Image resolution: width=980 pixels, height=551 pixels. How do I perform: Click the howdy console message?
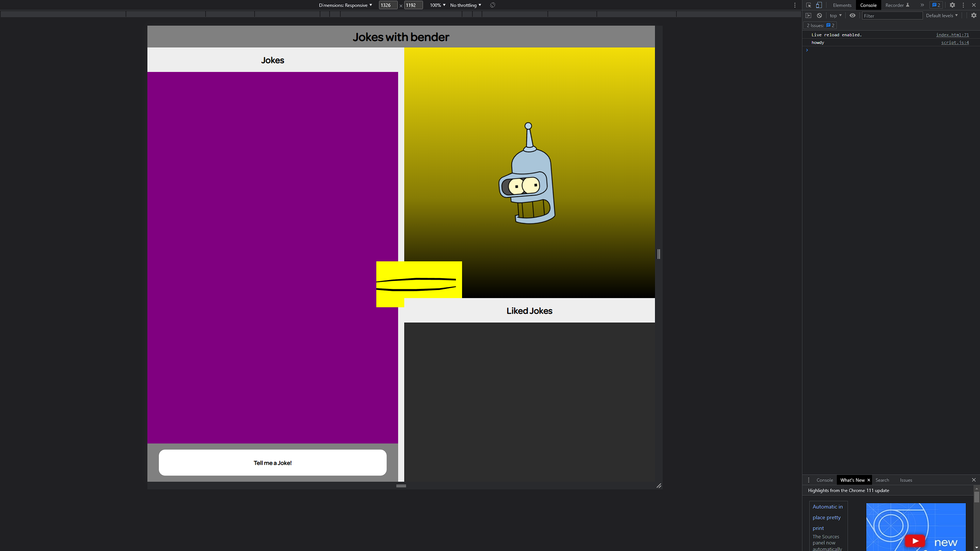coord(818,42)
